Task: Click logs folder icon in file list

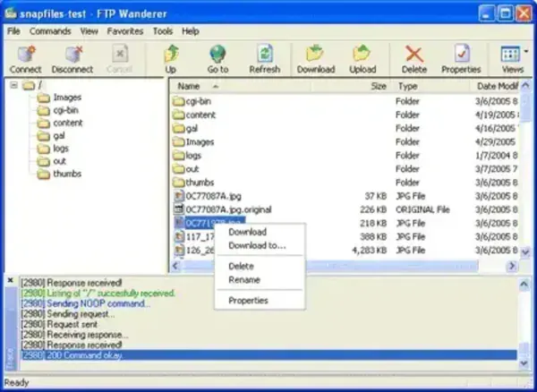Action: pos(179,156)
